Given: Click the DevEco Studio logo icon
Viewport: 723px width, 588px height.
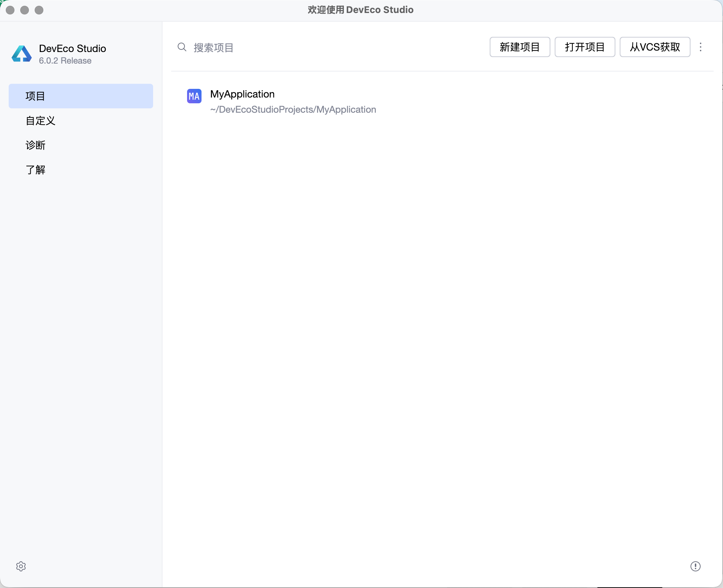Looking at the screenshot, I should (22, 54).
